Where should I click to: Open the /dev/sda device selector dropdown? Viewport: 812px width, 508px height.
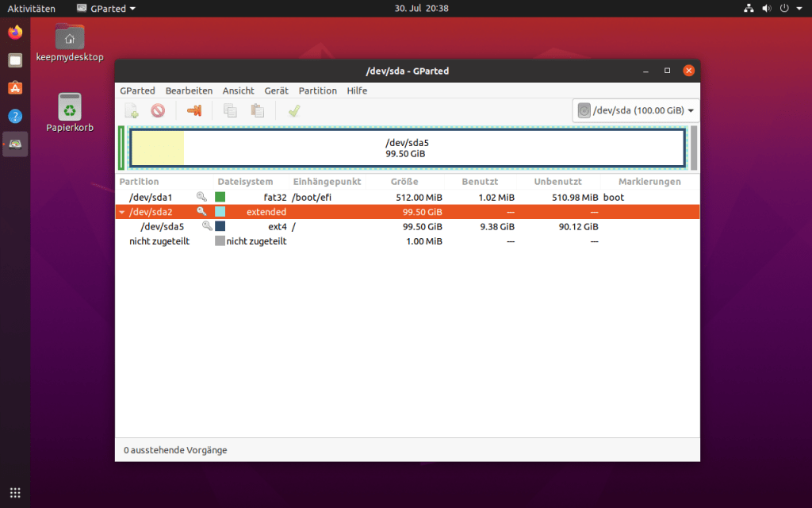pyautogui.click(x=635, y=111)
